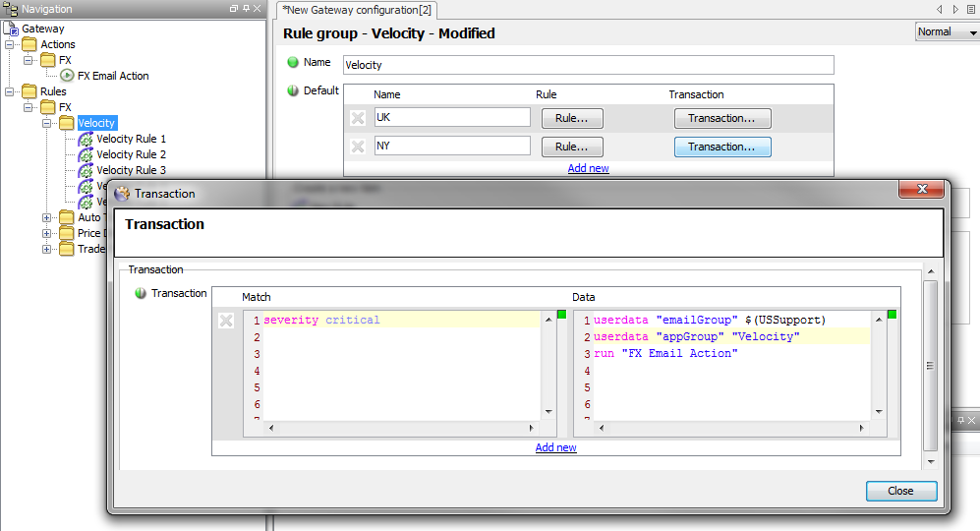This screenshot has height=531, width=980.
Task: Collapse the Velocity folder in tree
Action: pyautogui.click(x=47, y=123)
